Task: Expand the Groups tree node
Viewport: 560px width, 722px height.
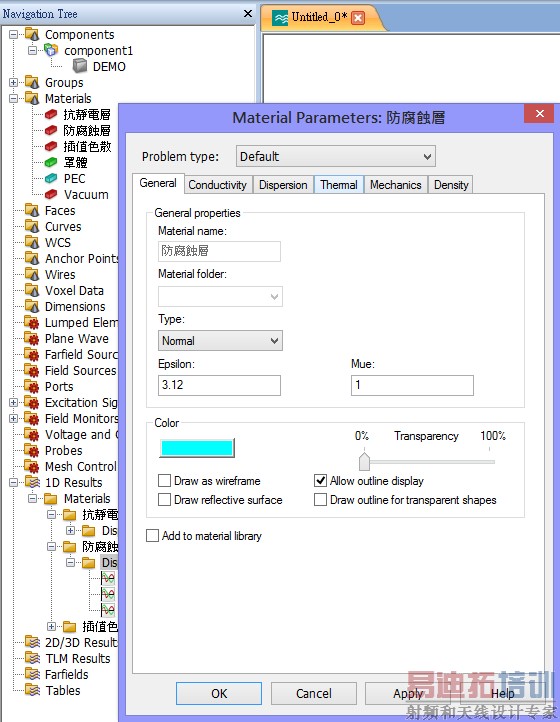Action: 13,82
